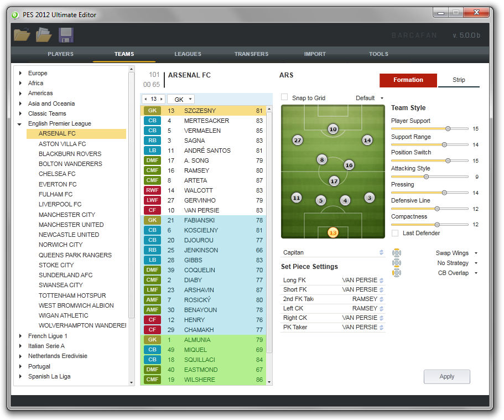Screen dimensions: 504x420
Task: Adjust the Compactness slider
Action: pyautogui.click(x=437, y=225)
